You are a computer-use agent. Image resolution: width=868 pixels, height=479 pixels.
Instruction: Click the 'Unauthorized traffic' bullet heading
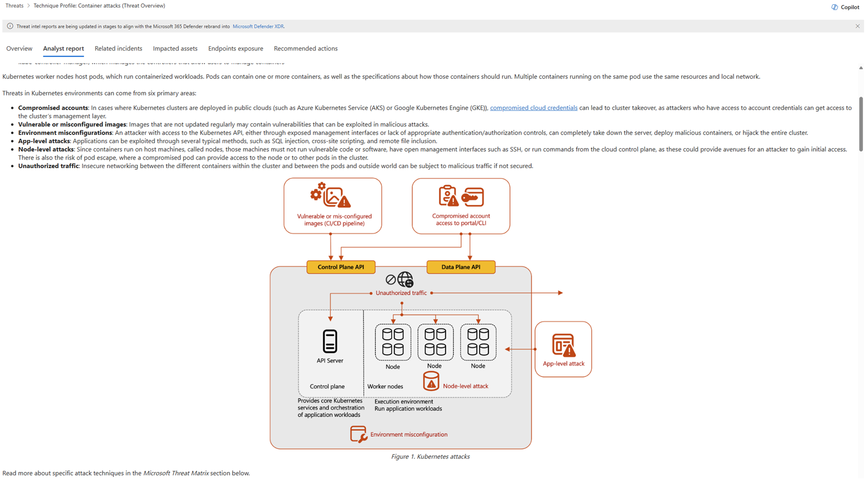(48, 166)
